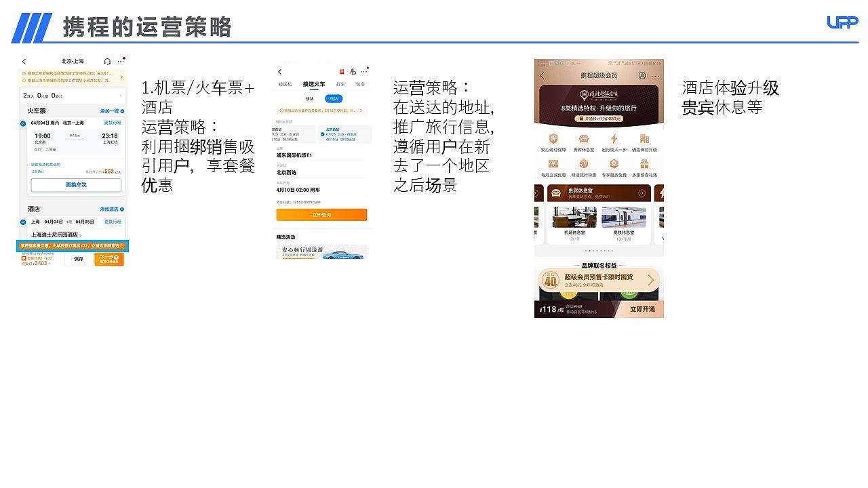The height and width of the screenshot is (488, 868).
Task: Open the 高铁休息室 photo
Action: (624, 217)
